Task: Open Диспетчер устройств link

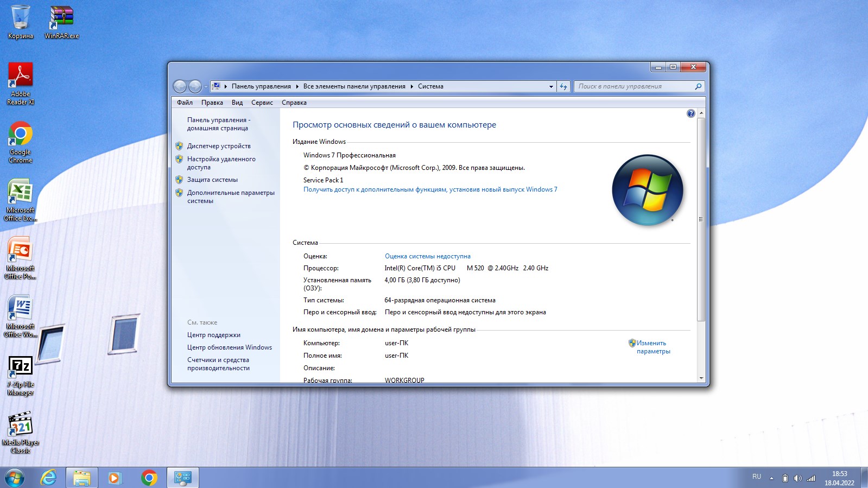Action: [x=219, y=146]
